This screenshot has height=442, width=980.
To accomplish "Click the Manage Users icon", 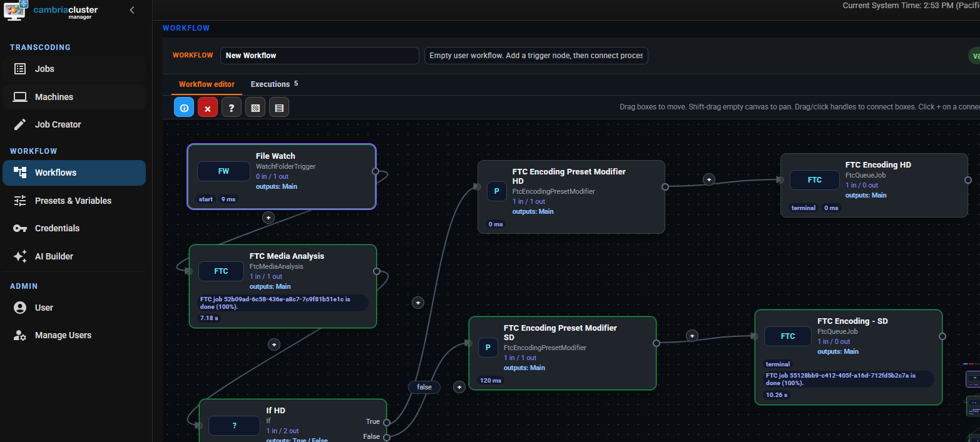I will click(20, 335).
